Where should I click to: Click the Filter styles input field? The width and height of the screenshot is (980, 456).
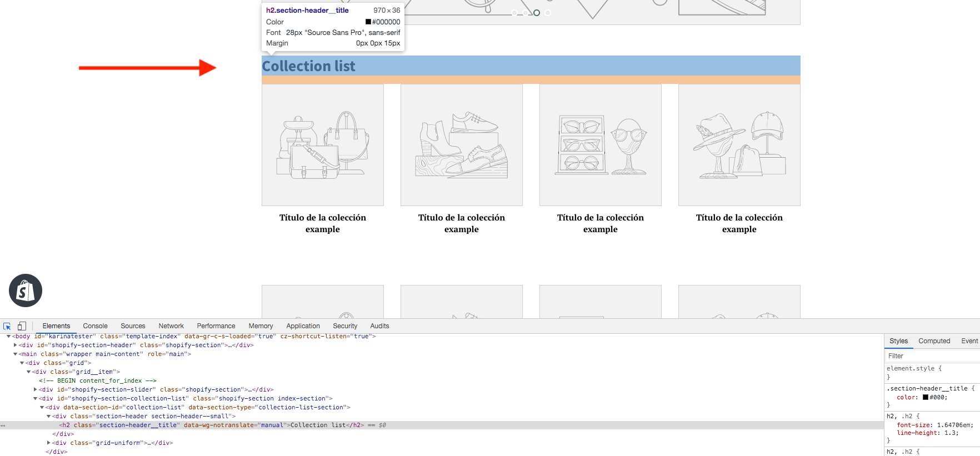tap(932, 356)
